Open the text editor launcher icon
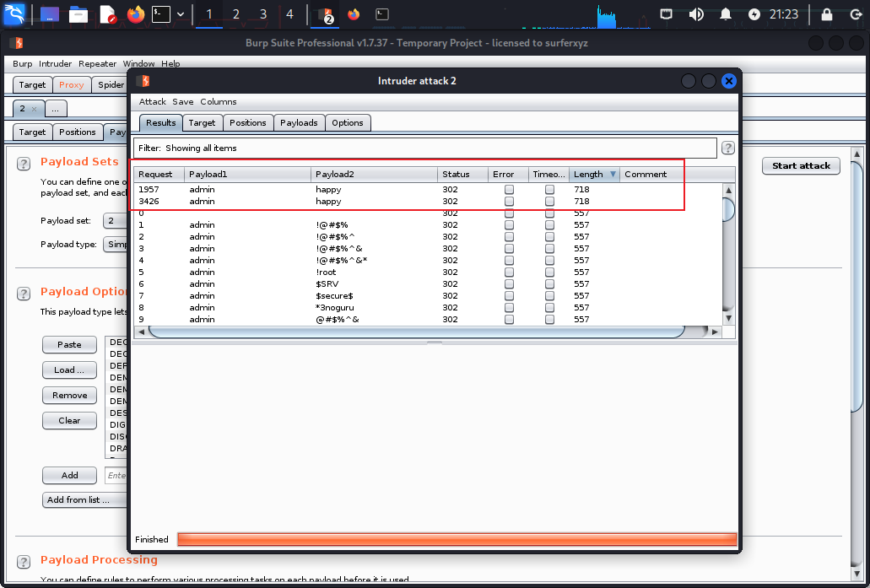This screenshot has width=870, height=588. click(107, 14)
